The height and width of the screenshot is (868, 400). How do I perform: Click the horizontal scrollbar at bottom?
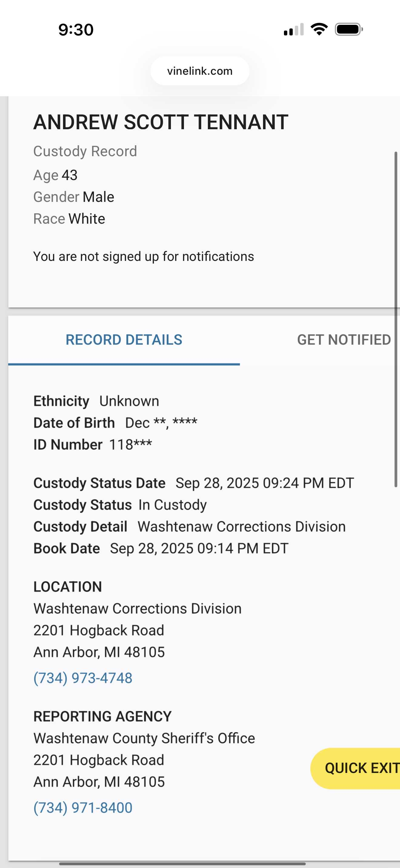[182, 864]
